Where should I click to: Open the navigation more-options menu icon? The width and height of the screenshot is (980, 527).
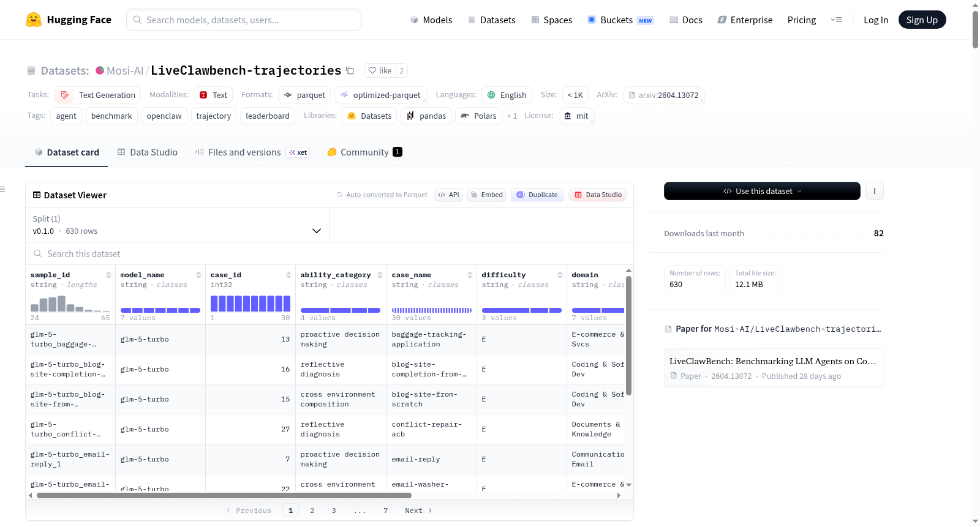coord(836,20)
